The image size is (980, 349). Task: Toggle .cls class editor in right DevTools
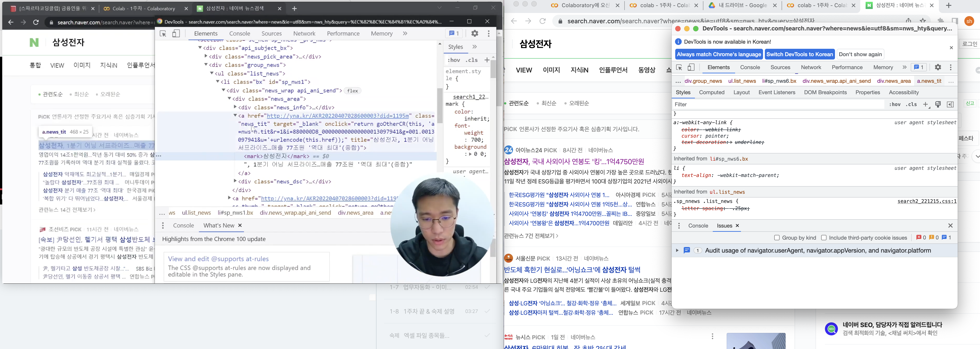point(911,104)
